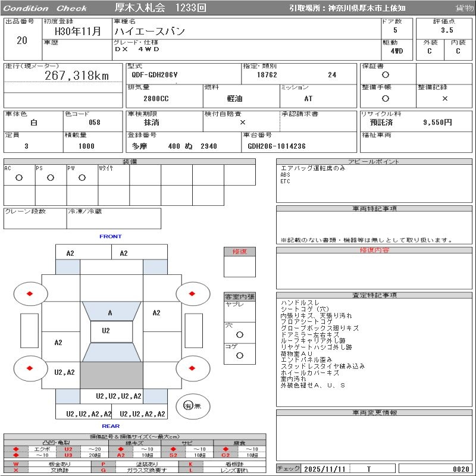Click the 修復内容 section header
476x476 pixels.
[x=374, y=250]
